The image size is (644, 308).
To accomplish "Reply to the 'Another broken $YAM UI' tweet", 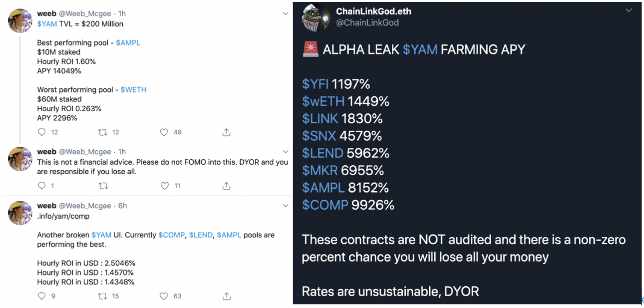I will (x=42, y=296).
